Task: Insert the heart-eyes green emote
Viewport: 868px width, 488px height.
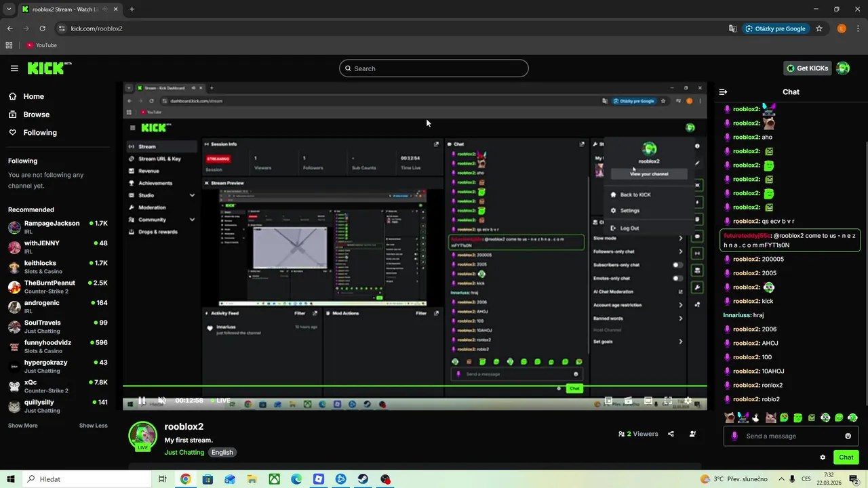Action: (x=784, y=418)
